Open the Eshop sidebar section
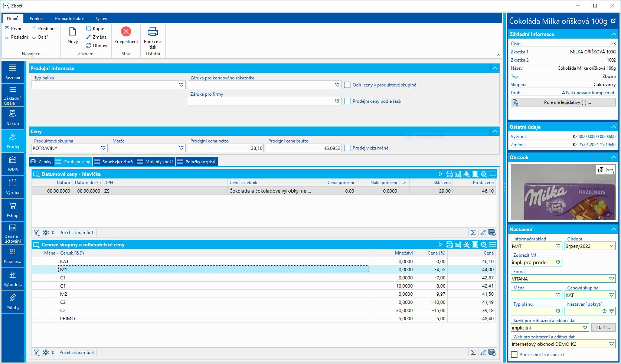Image resolution: width=621 pixels, height=364 pixels. click(13, 210)
